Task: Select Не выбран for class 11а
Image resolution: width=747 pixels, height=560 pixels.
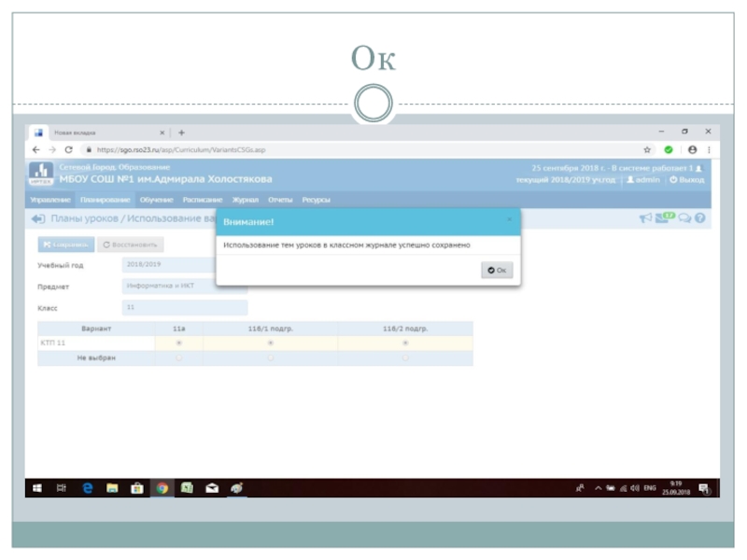Action: coord(179,357)
